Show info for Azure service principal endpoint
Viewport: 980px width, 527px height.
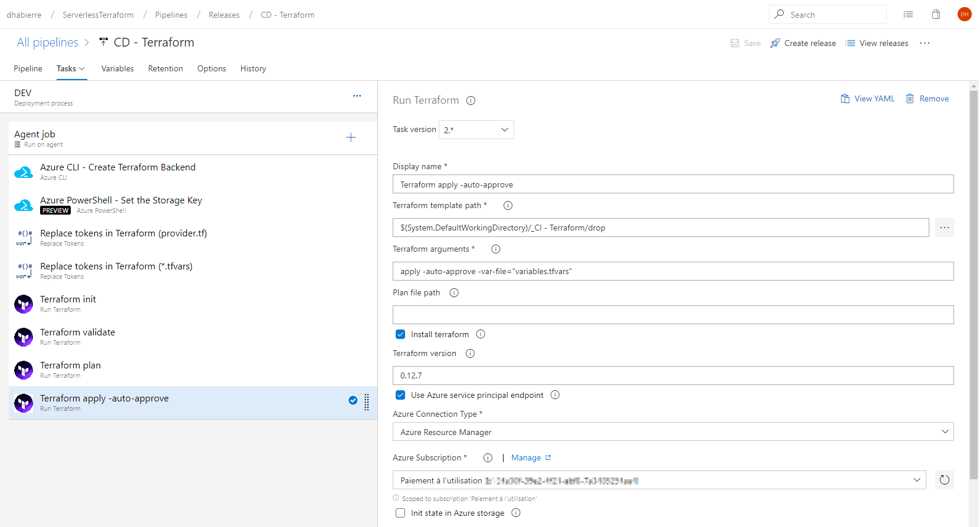click(x=555, y=395)
